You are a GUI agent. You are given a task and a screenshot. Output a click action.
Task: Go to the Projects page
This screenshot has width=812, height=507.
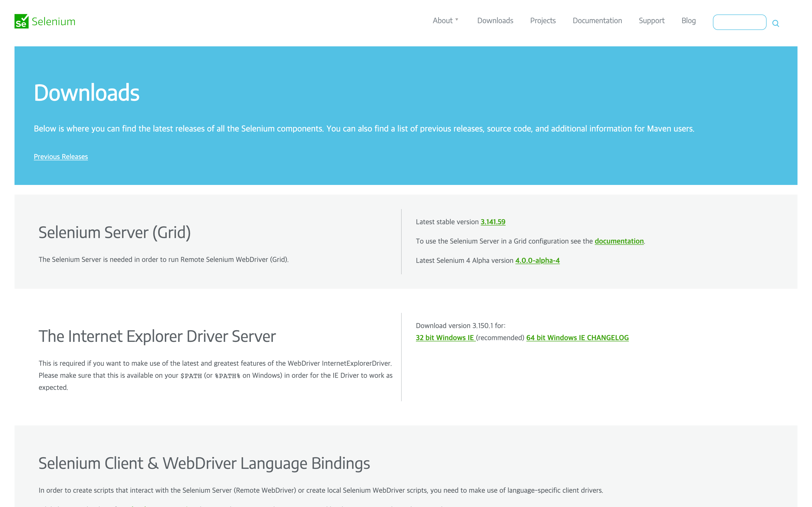coord(543,21)
